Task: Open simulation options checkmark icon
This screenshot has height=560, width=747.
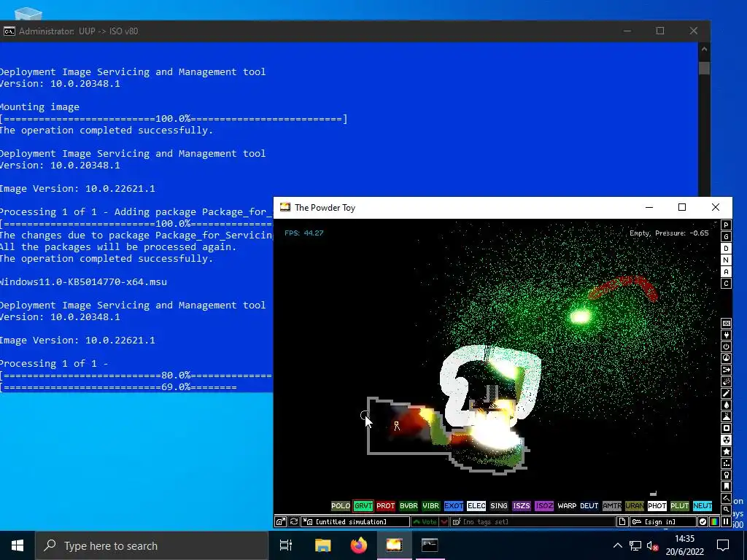Action: (x=703, y=522)
